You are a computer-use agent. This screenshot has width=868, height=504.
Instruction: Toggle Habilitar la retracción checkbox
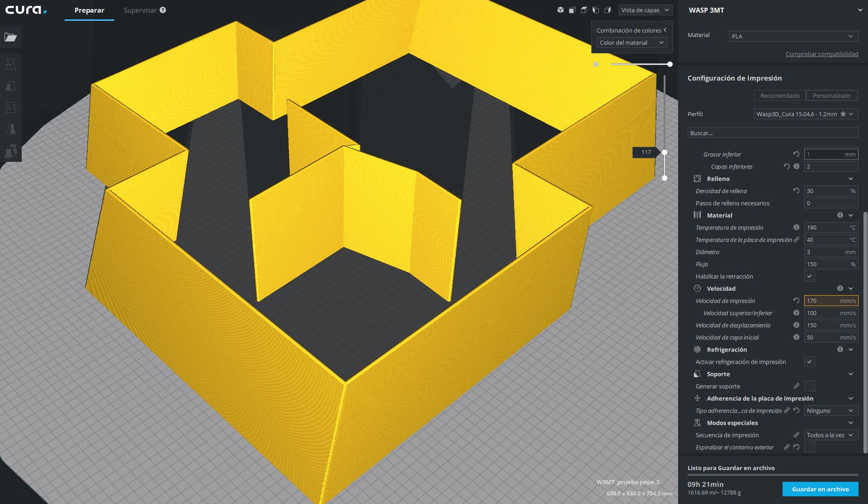point(810,276)
